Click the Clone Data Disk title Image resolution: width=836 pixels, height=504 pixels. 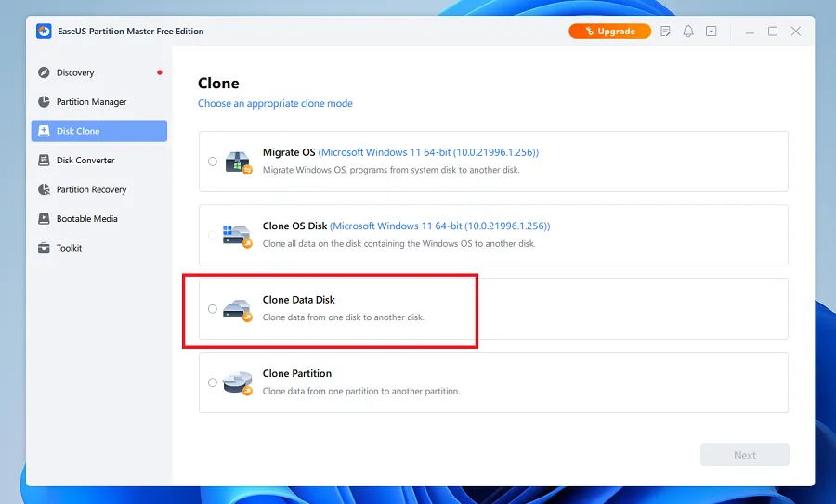[298, 300]
